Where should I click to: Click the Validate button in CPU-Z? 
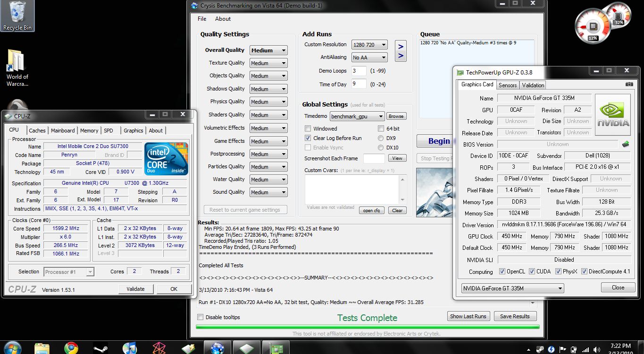pyautogui.click(x=135, y=289)
